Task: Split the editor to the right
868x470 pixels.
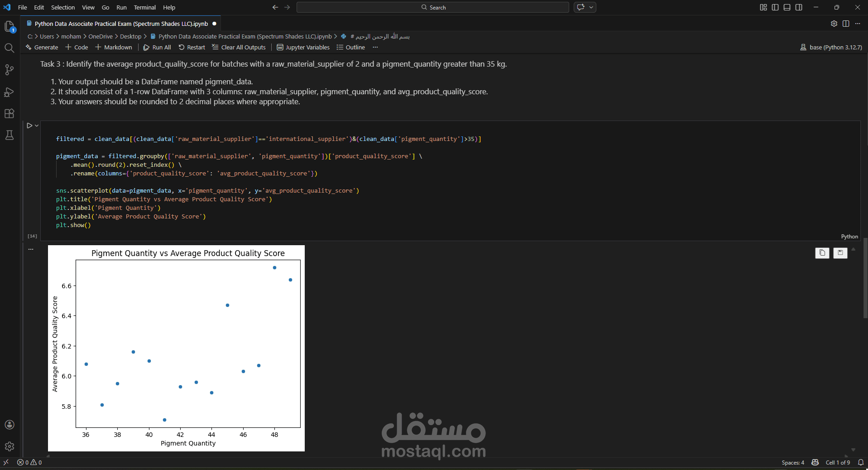Action: [x=846, y=24]
